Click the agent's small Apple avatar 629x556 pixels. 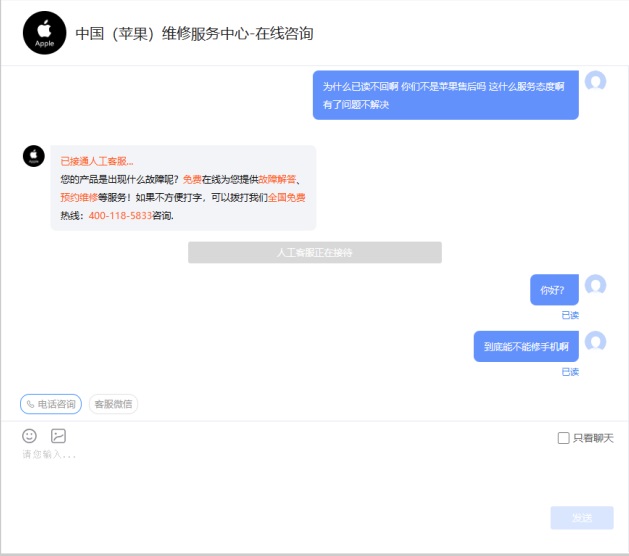click(33, 156)
